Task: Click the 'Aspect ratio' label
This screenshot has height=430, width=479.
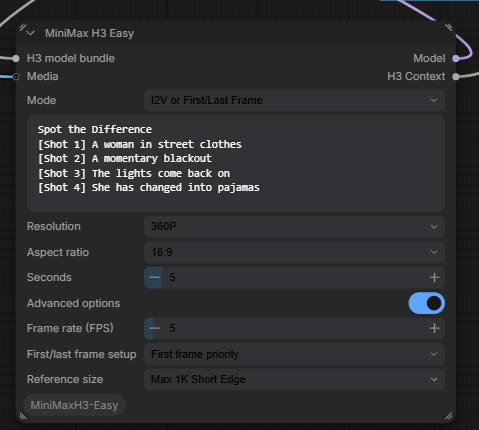Action: pos(58,252)
